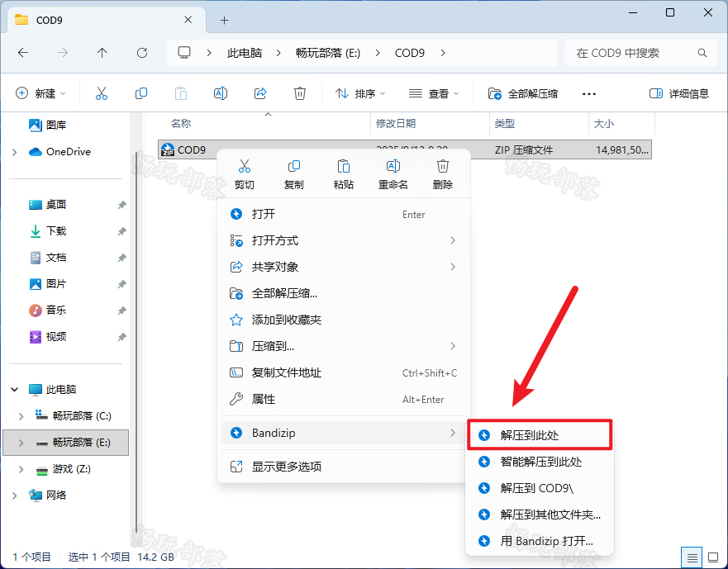Open the 排序 dropdown
Image resolution: width=728 pixels, height=569 pixels.
coord(360,94)
